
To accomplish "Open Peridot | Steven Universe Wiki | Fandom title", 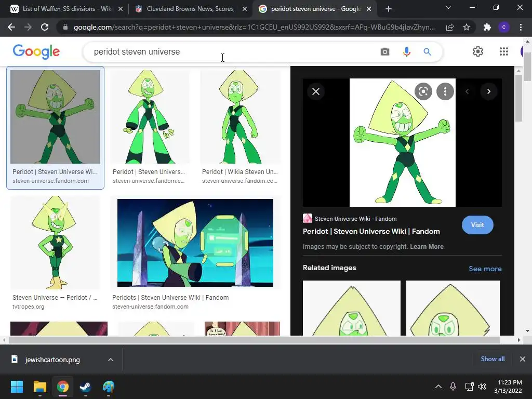I will click(x=371, y=231).
